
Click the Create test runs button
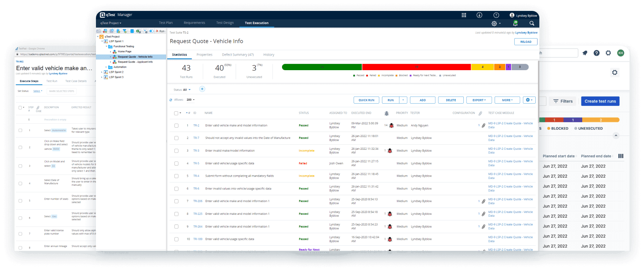[x=600, y=101]
